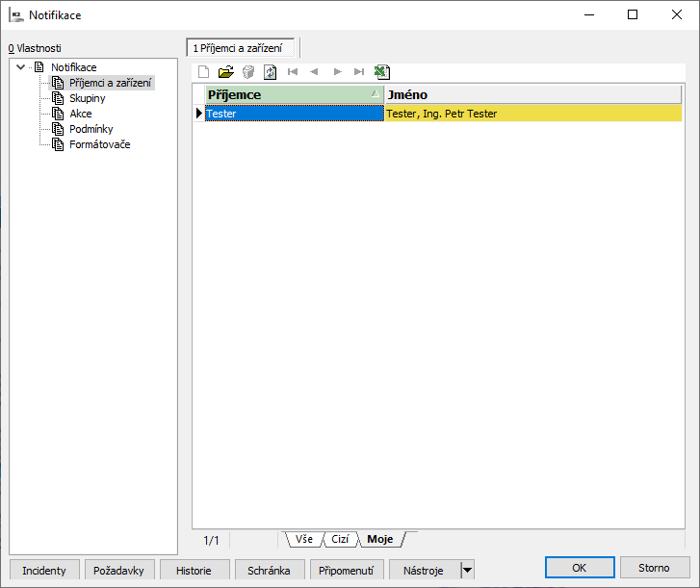Minimize the Notifikace window
This screenshot has width=700, height=588.
pos(589,14)
